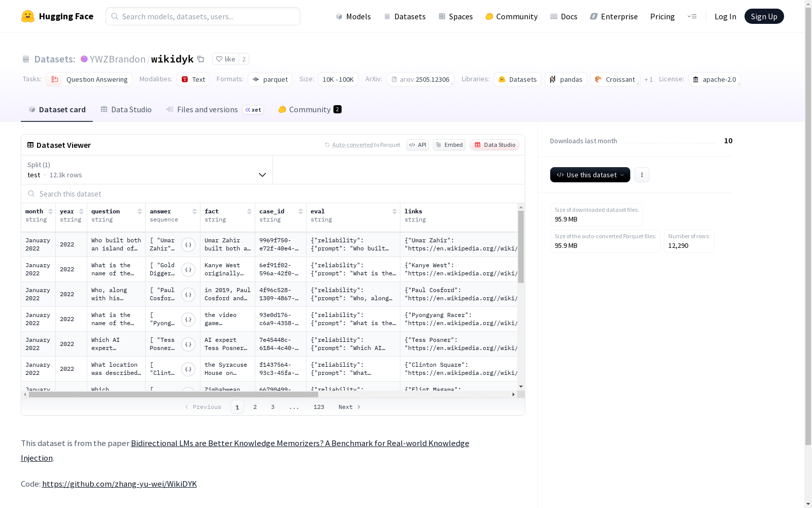Sort by the year column
This screenshot has width=812, height=508.
(81, 211)
